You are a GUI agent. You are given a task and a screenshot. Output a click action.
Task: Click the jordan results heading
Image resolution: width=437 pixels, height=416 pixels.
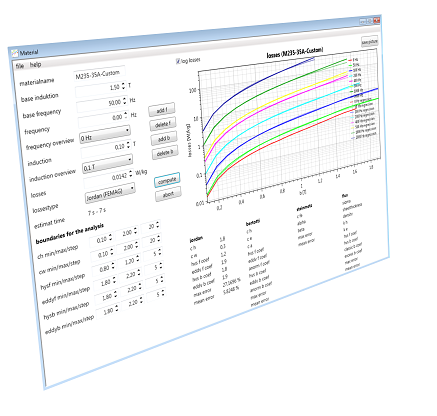coord(196,239)
